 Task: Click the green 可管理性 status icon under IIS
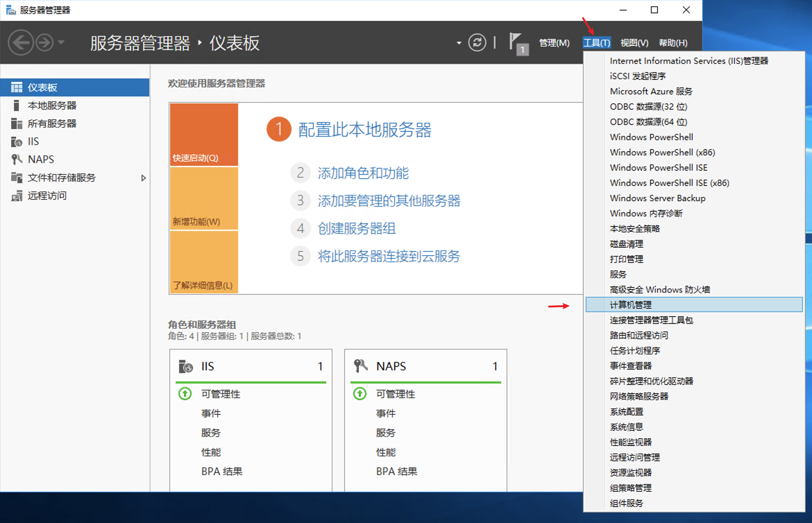pyautogui.click(x=185, y=394)
